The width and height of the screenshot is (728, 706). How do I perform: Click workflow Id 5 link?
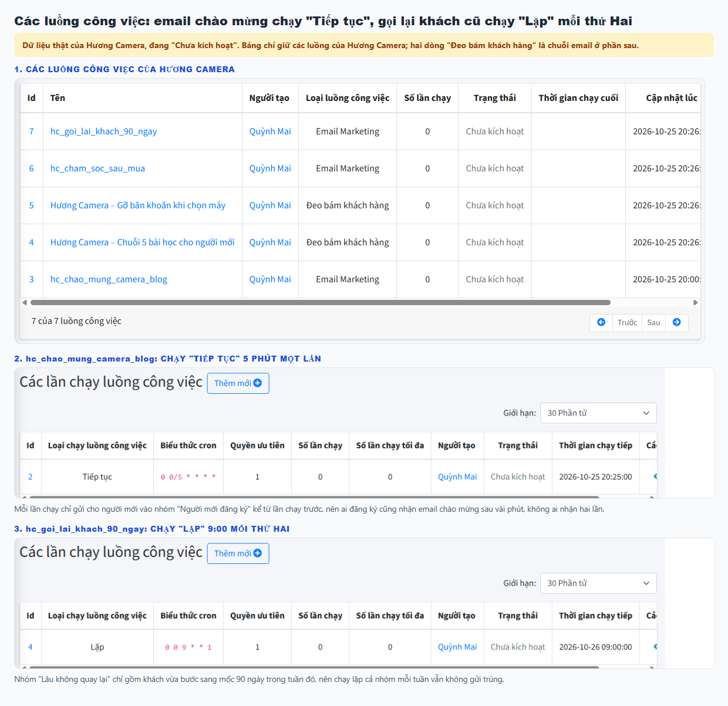[x=32, y=205]
